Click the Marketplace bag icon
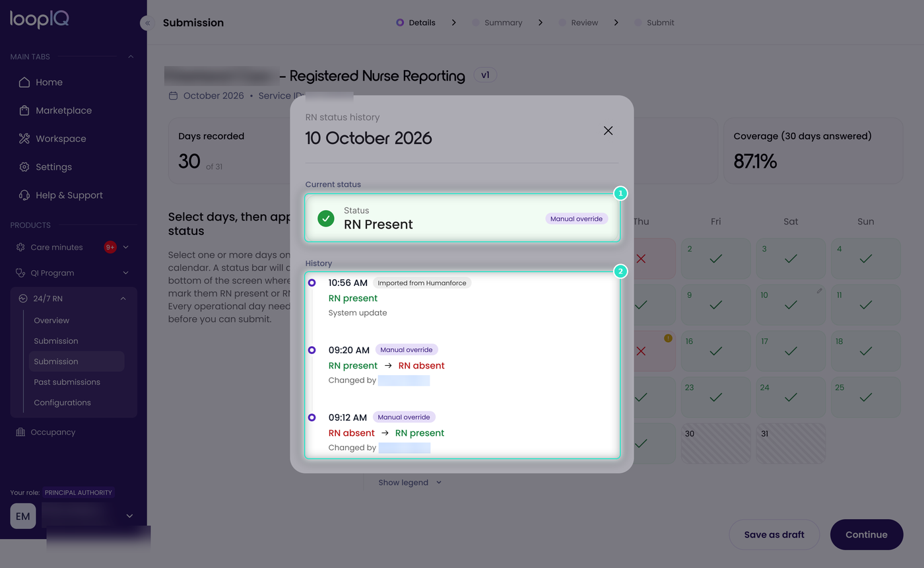 point(24,111)
